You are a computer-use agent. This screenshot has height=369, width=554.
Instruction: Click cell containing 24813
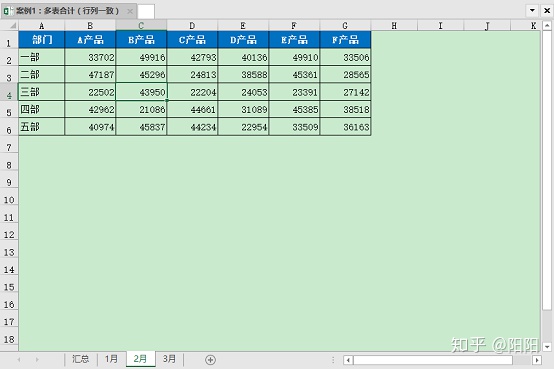[192, 74]
